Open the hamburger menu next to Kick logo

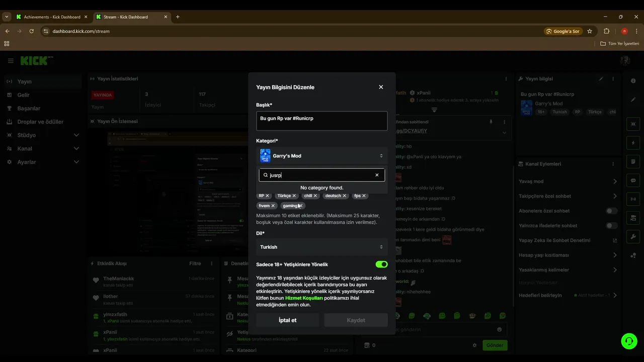11,61
